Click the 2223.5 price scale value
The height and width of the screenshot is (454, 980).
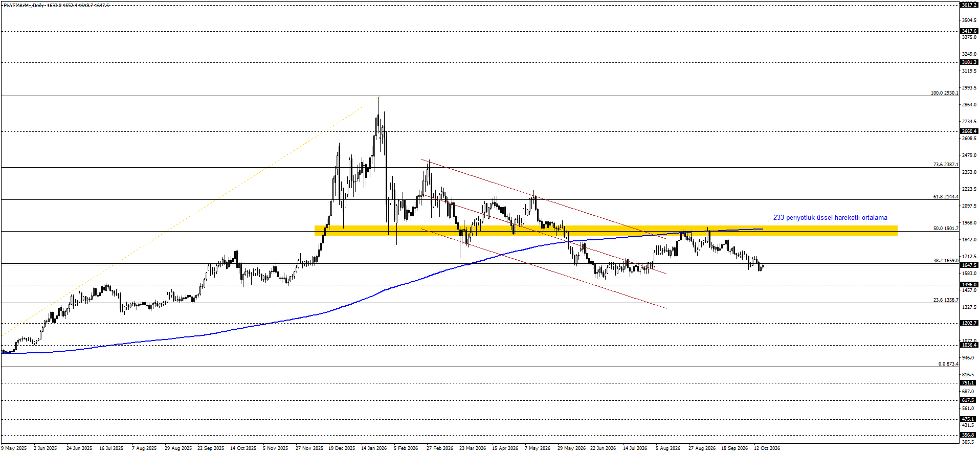coord(969,189)
